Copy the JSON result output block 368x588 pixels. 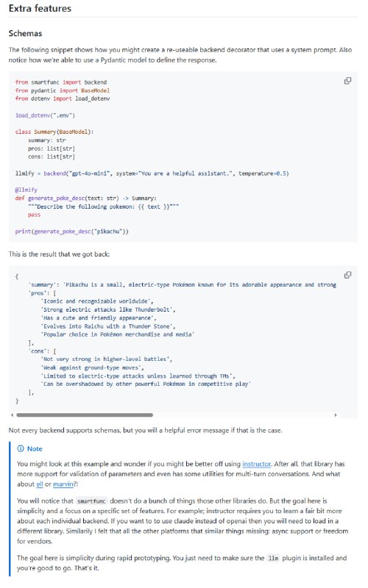click(x=347, y=275)
